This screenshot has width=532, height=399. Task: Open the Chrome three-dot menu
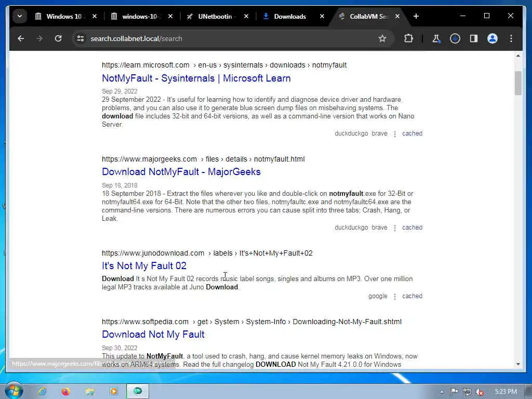tap(511, 38)
